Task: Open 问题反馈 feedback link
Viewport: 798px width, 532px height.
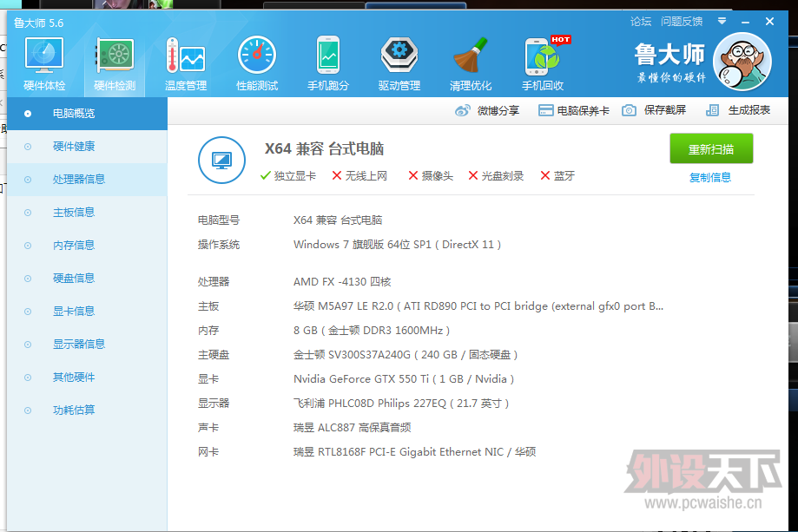Action: [x=682, y=22]
